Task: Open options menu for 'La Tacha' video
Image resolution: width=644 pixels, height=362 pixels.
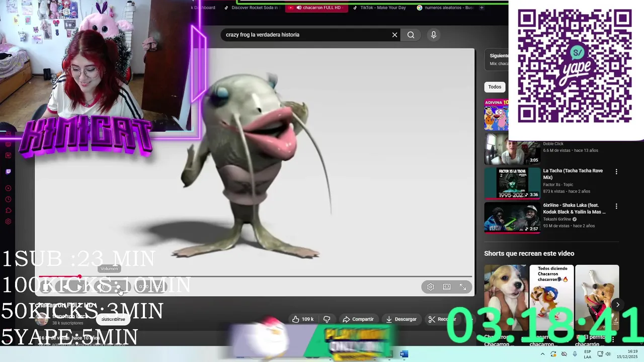Action: [616, 171]
